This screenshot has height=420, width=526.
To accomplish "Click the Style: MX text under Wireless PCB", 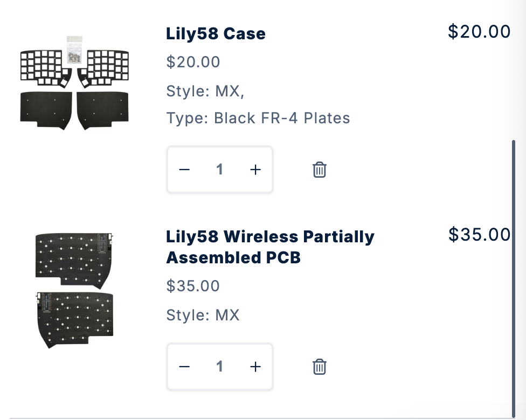I will point(203,315).
